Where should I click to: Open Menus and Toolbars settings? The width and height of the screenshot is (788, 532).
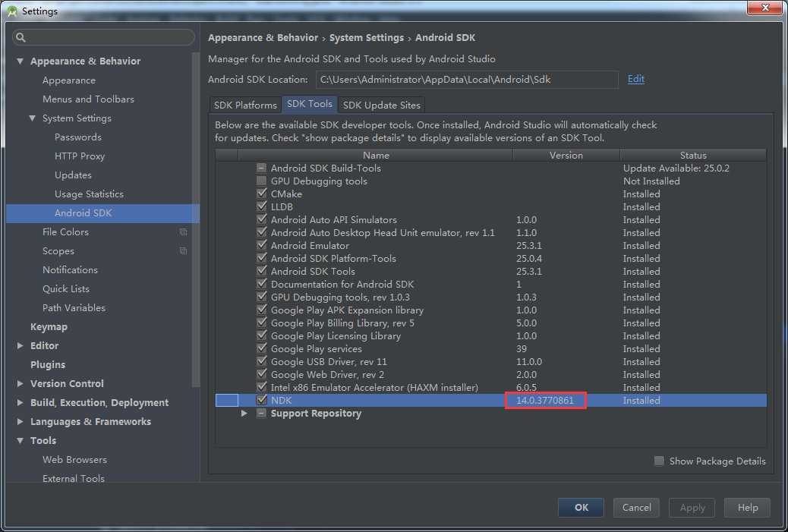click(x=89, y=99)
